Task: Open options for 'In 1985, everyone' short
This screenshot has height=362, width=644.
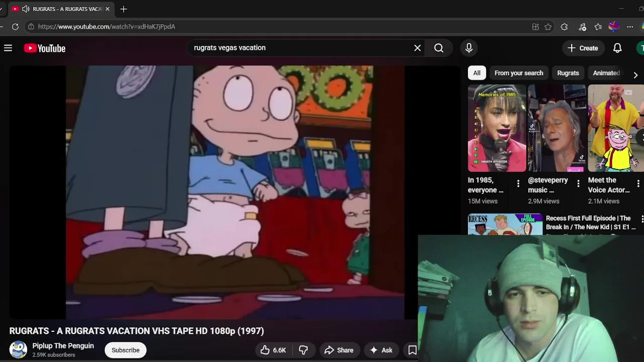Action: click(x=518, y=184)
